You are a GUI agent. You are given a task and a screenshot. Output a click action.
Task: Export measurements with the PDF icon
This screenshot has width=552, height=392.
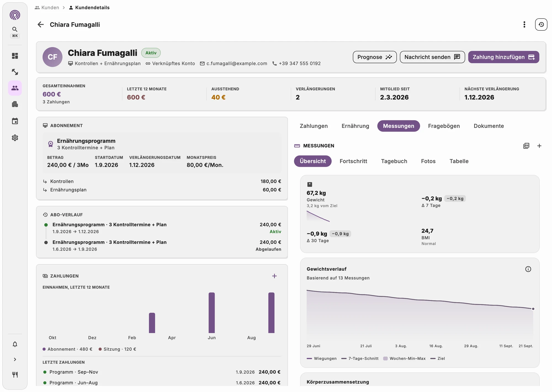point(526,146)
